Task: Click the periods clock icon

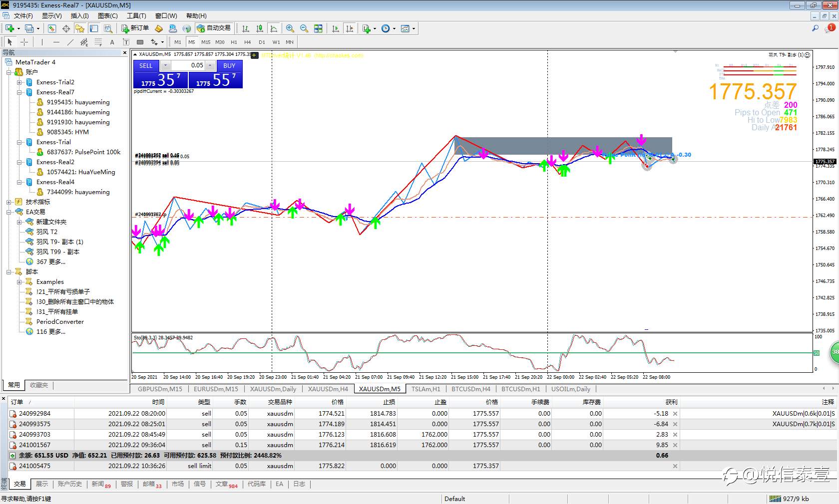Action: pos(386,28)
